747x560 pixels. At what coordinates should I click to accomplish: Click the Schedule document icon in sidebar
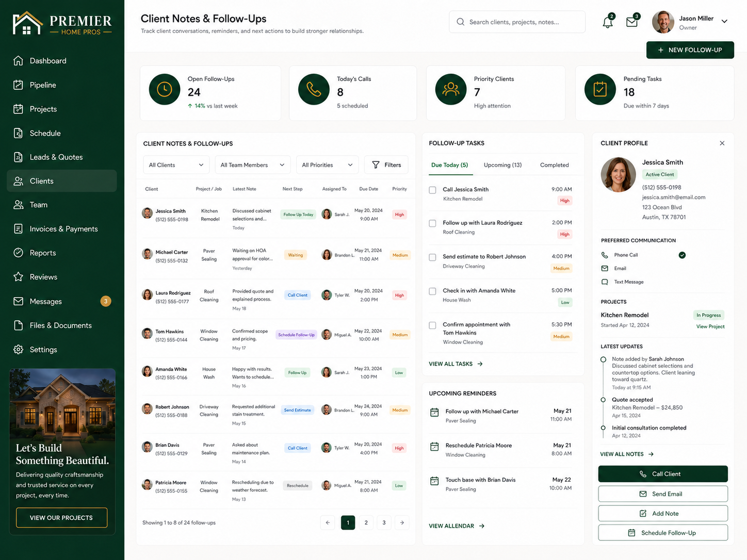[19, 133]
